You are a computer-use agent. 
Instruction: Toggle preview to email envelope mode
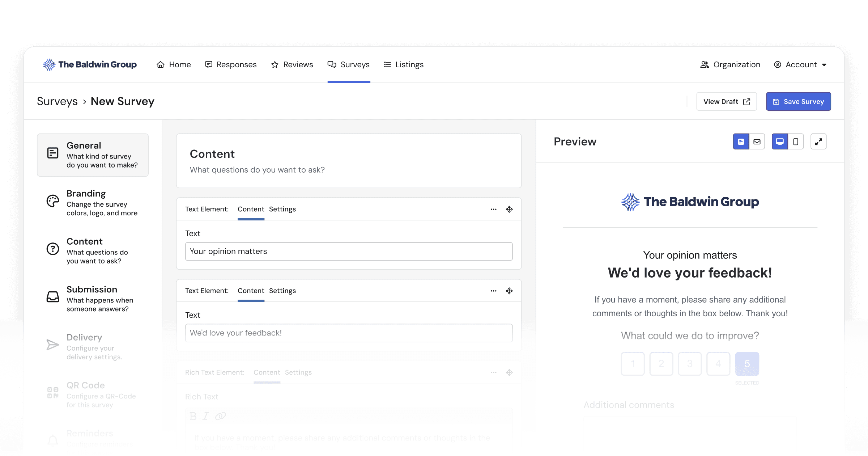[757, 142]
